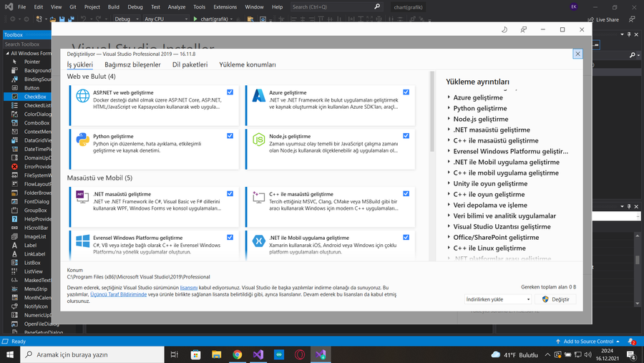644x363 pixels.
Task: Click the Evrensel Windows Platformu icon
Action: [82, 241]
